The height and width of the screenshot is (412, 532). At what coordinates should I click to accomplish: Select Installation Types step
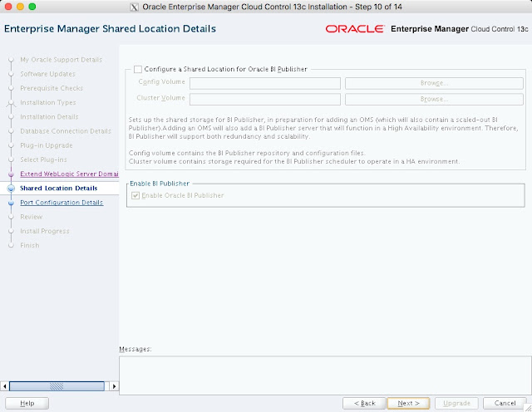[x=48, y=102]
